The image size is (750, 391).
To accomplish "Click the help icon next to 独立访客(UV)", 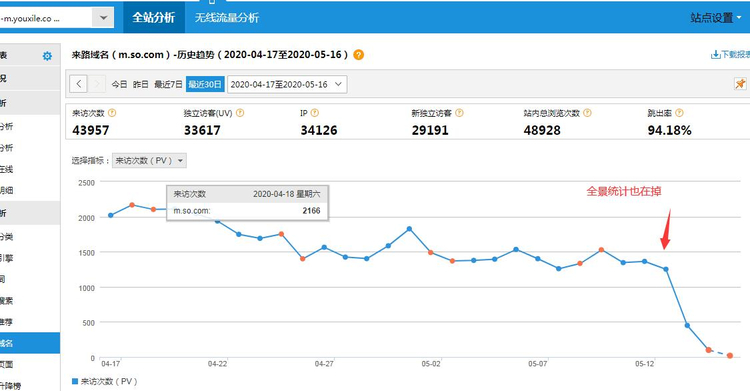I will [x=240, y=113].
